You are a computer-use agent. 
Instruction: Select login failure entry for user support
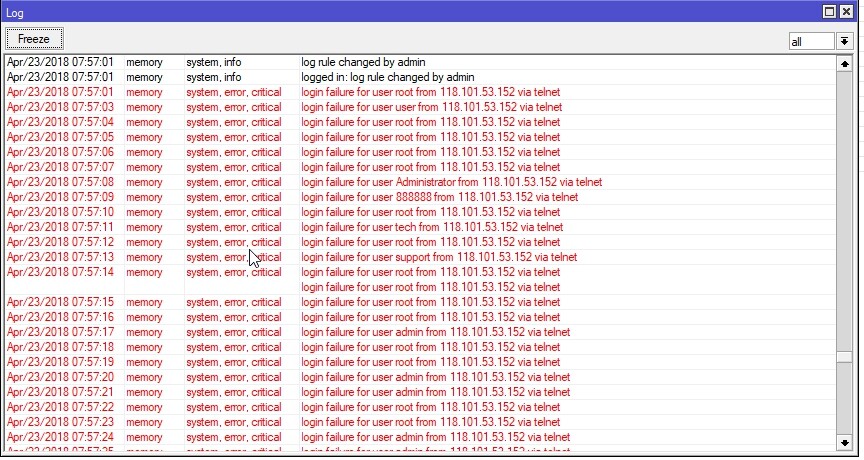[x=438, y=257]
